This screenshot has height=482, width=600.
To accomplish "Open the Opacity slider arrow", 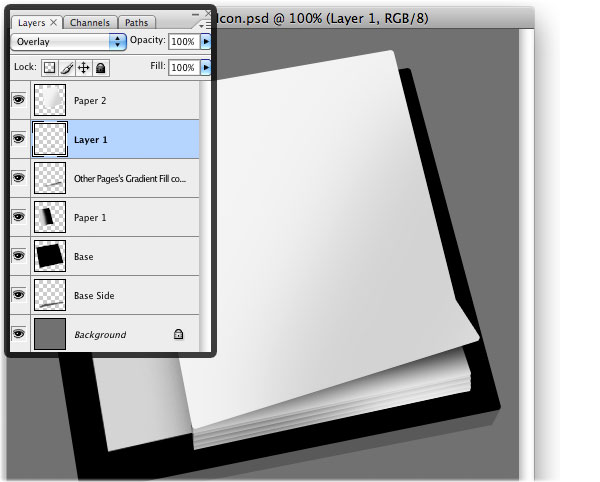I will 205,41.
